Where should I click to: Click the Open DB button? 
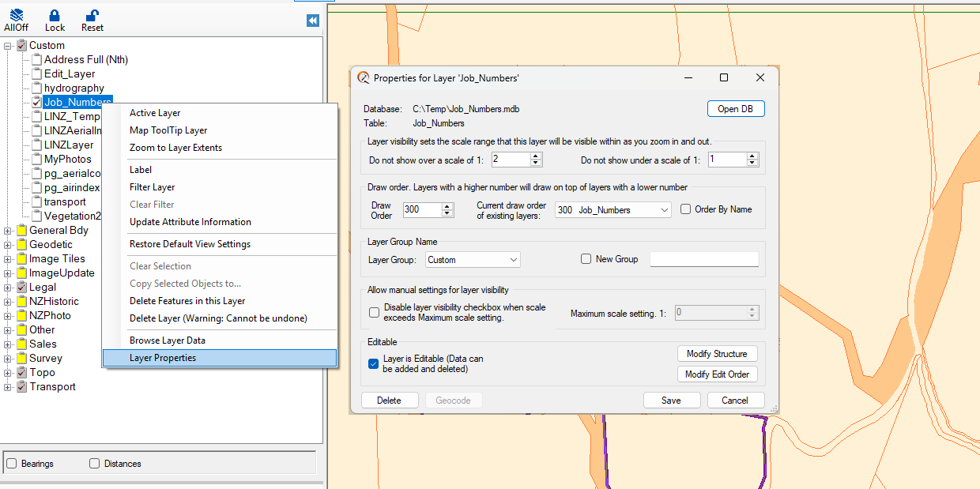(x=735, y=109)
